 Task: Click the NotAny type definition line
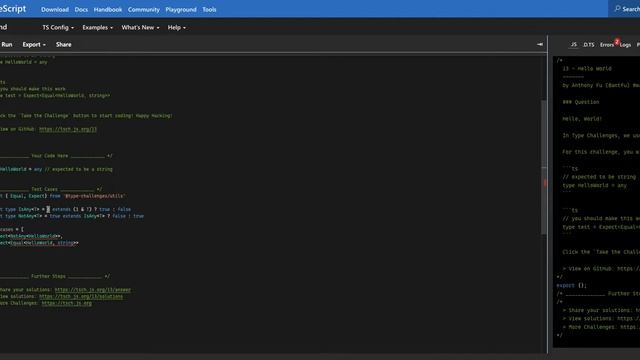(x=72, y=216)
